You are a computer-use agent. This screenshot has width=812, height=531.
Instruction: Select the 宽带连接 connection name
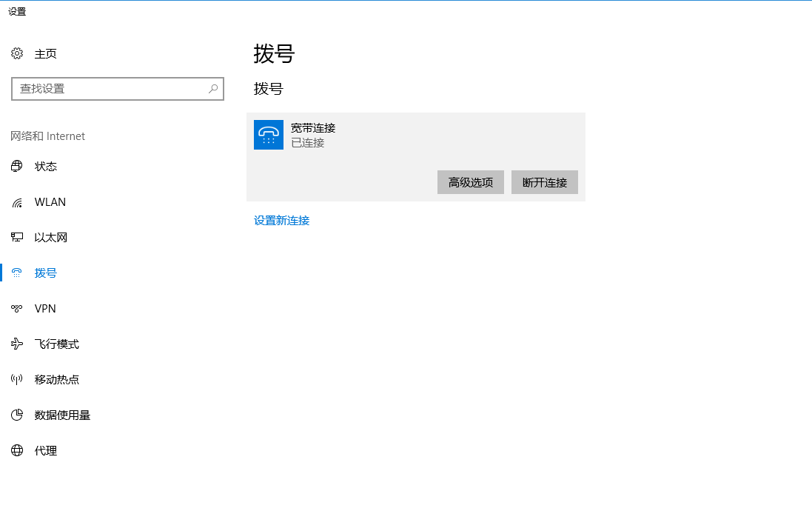[313, 128]
